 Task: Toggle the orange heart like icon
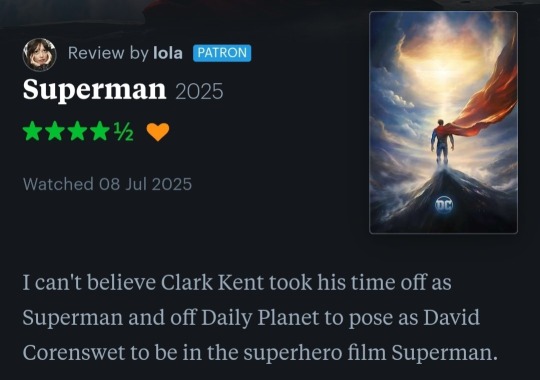158,132
